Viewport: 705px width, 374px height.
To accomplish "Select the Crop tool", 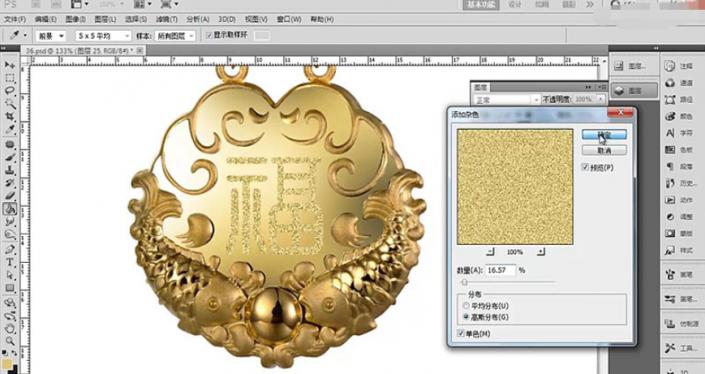I will tap(10, 116).
